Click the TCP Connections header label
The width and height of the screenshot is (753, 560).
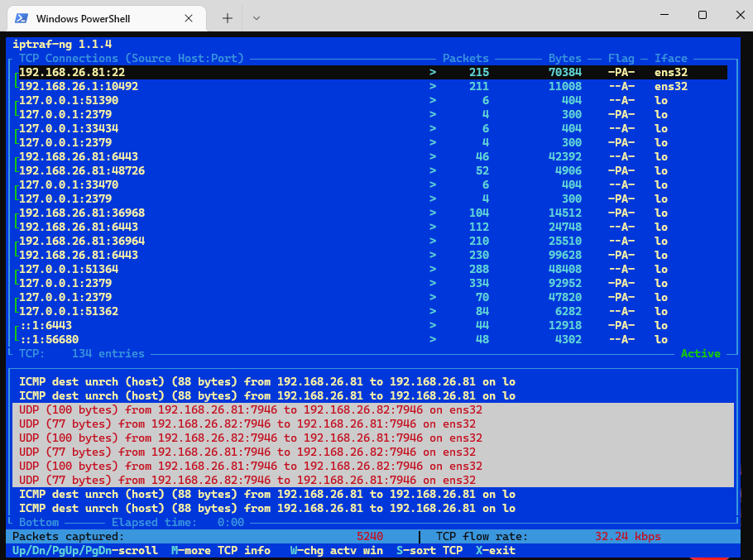point(131,59)
